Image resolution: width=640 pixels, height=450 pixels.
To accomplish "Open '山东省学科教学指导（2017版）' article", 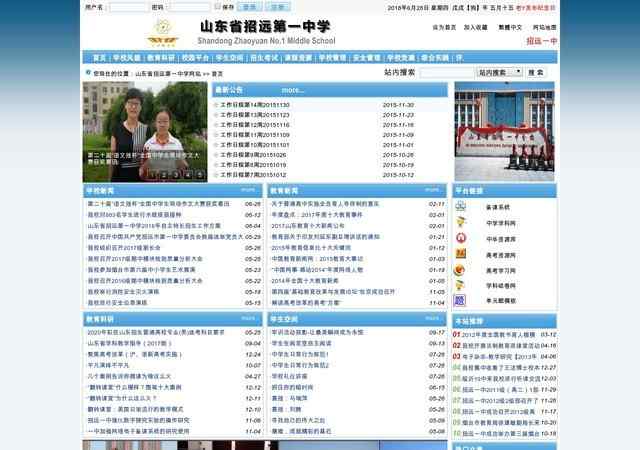I will tap(129, 343).
